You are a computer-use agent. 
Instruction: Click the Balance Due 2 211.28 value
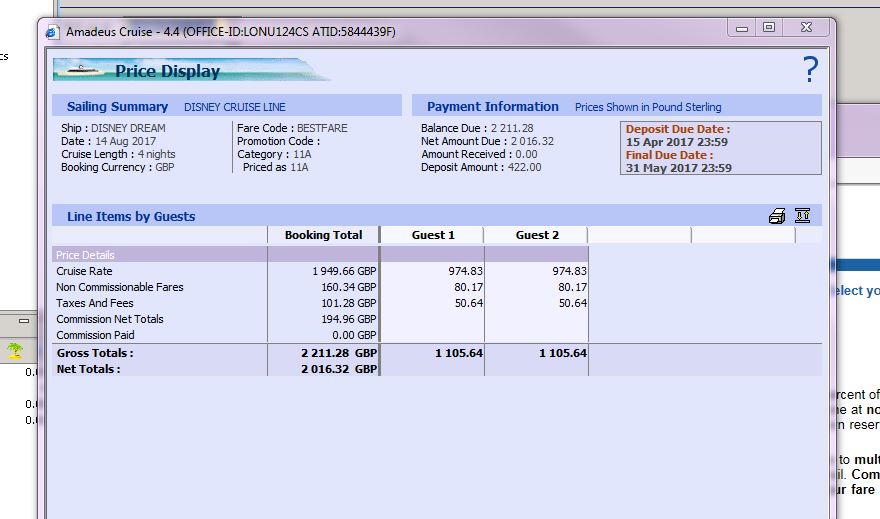pos(512,128)
